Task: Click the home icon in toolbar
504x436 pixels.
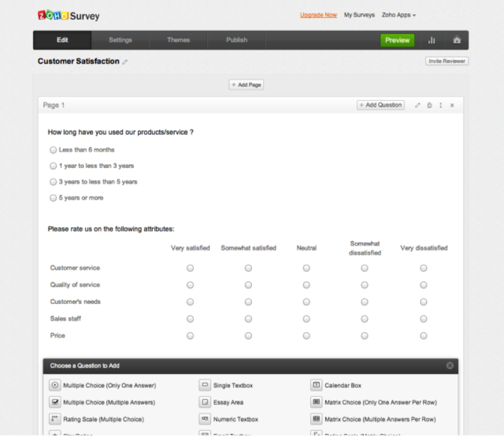Action: coord(457,40)
